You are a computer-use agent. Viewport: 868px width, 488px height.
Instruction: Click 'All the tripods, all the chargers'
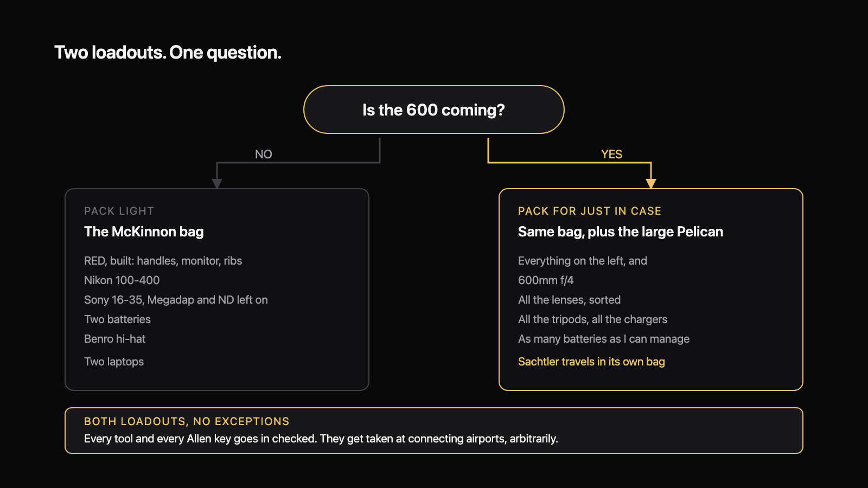(592, 319)
